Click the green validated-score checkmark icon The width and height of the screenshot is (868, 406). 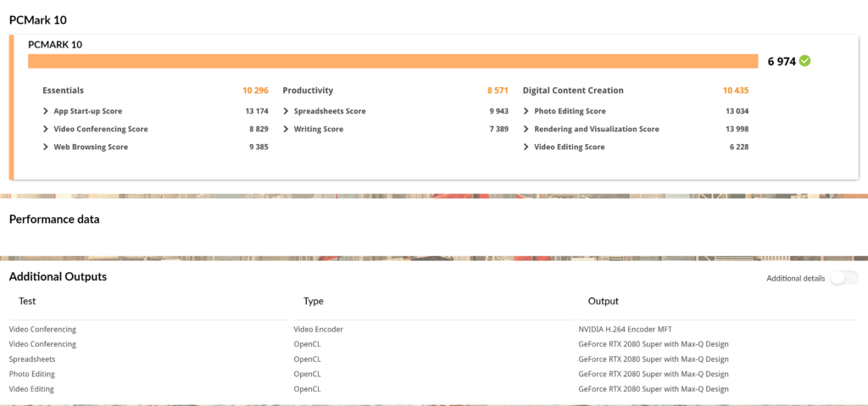point(805,61)
